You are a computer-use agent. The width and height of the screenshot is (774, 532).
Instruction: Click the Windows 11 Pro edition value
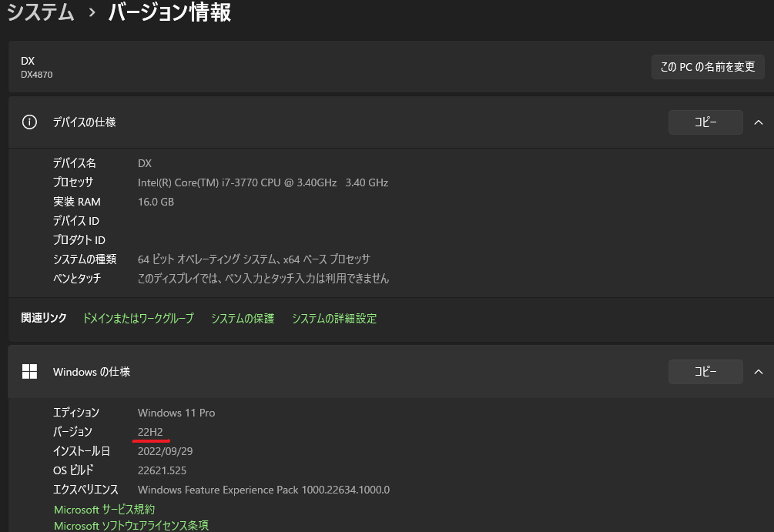(x=176, y=413)
